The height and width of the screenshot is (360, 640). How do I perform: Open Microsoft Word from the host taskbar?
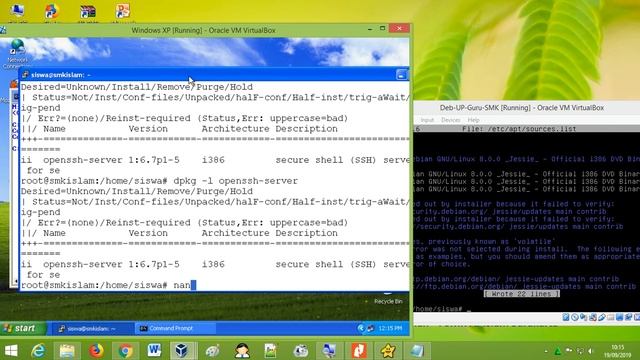point(154,350)
